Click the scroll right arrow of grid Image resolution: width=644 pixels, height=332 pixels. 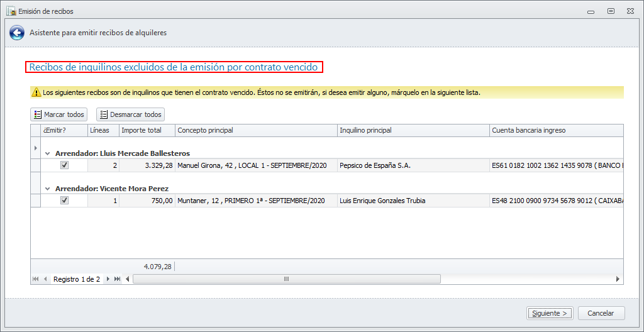click(x=618, y=279)
